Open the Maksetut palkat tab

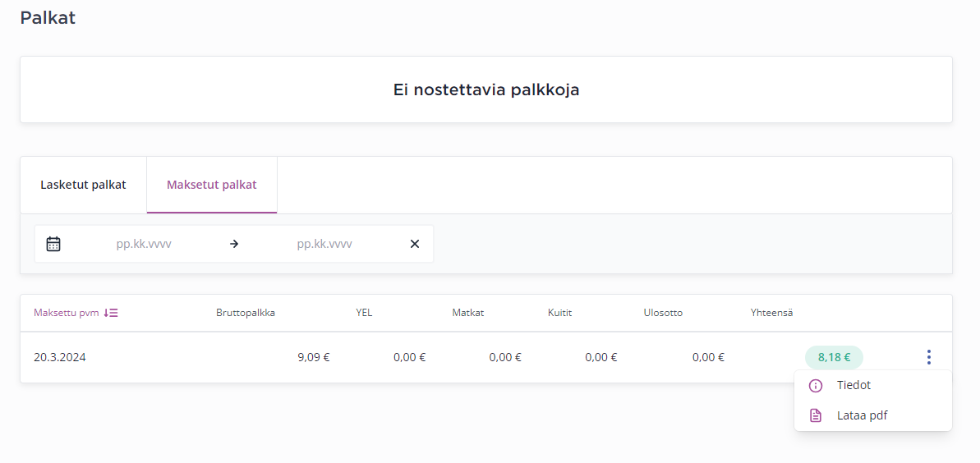pyautogui.click(x=211, y=185)
